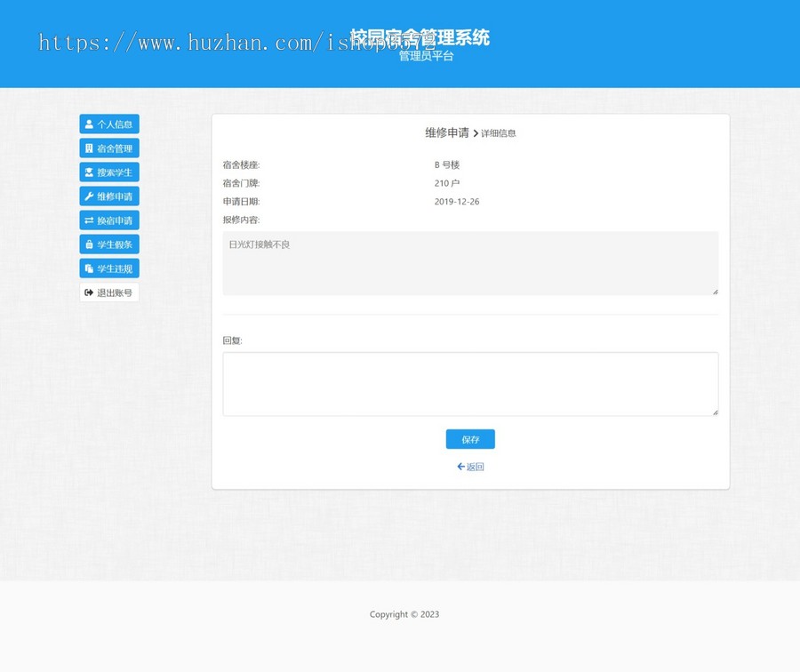Viewport: 800px width, 672px height.
Task: Click the 管理员平台 subtitle
Action: (426, 56)
